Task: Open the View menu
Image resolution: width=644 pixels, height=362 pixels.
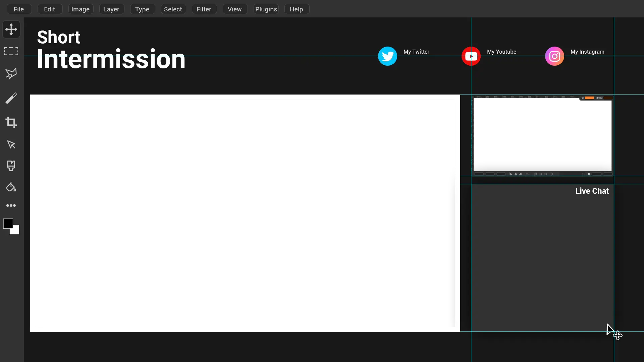Action: coord(235,9)
